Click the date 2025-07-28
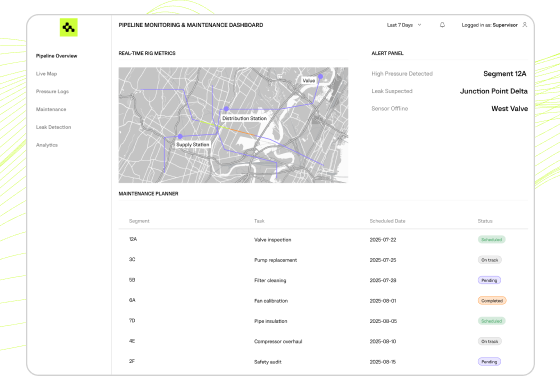This screenshot has width=560, height=390. tap(383, 281)
